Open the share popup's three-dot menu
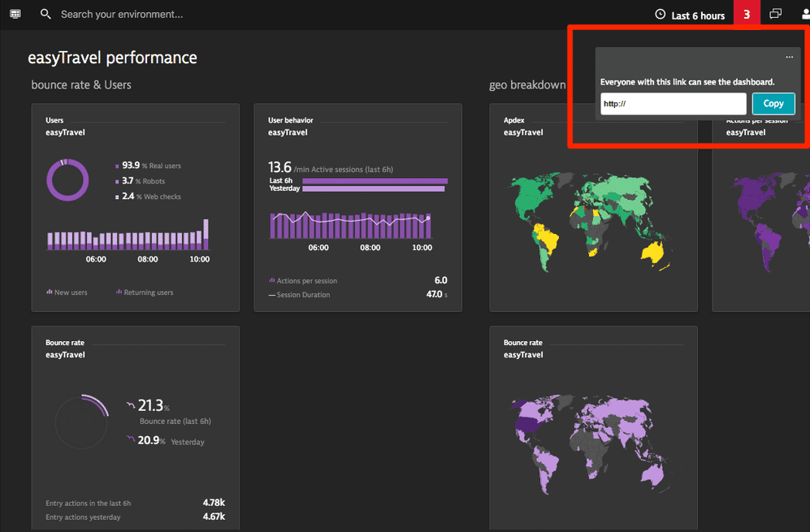The image size is (810, 532). pyautogui.click(x=790, y=58)
